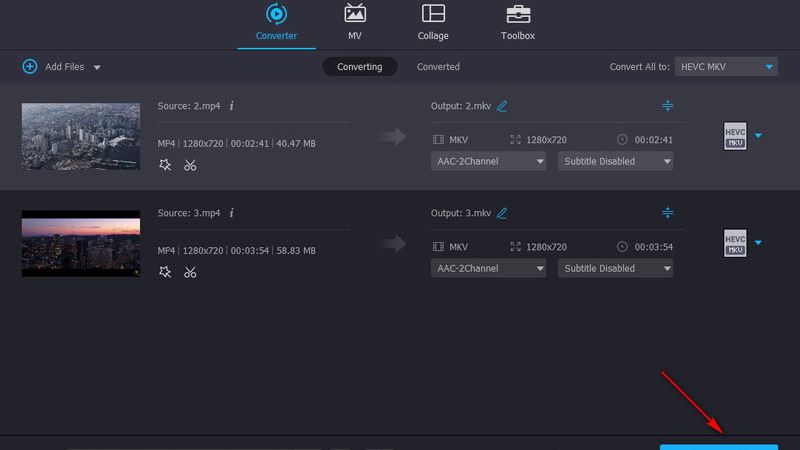This screenshot has height=450, width=800.
Task: Click the Convert All to: label
Action: [639, 67]
